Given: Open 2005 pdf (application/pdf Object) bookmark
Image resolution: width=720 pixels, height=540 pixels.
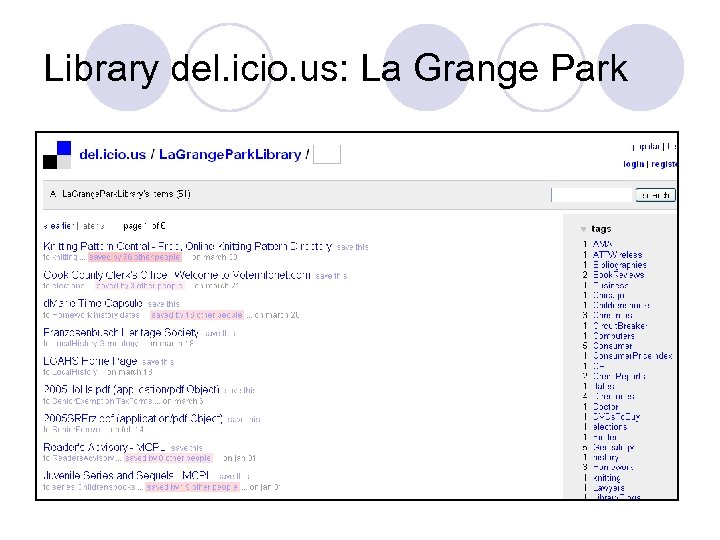Looking at the screenshot, I should [131, 390].
